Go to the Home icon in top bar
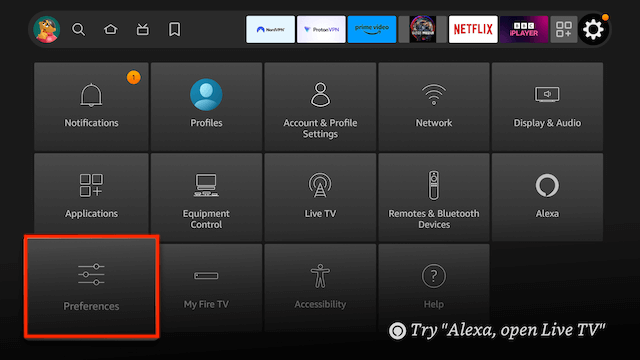Viewport: 640px width, 360px height. pos(111,29)
